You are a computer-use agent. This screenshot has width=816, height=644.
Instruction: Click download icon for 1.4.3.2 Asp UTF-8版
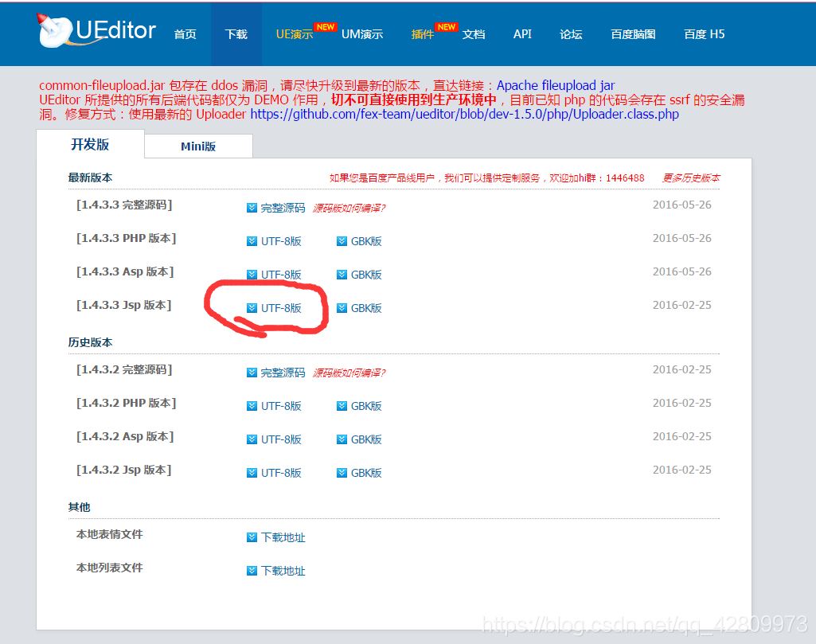tap(252, 439)
